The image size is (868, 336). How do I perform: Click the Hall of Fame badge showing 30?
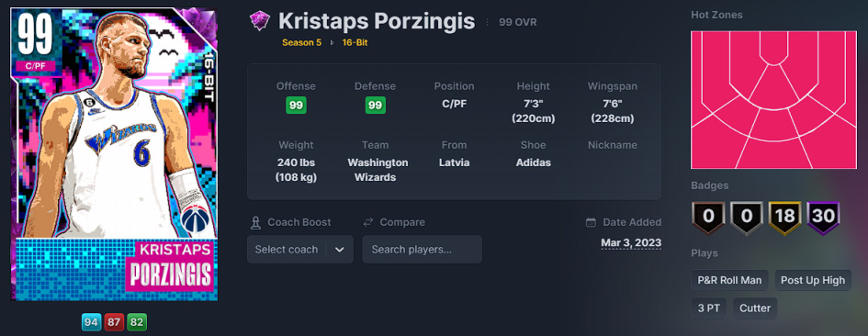click(x=823, y=216)
